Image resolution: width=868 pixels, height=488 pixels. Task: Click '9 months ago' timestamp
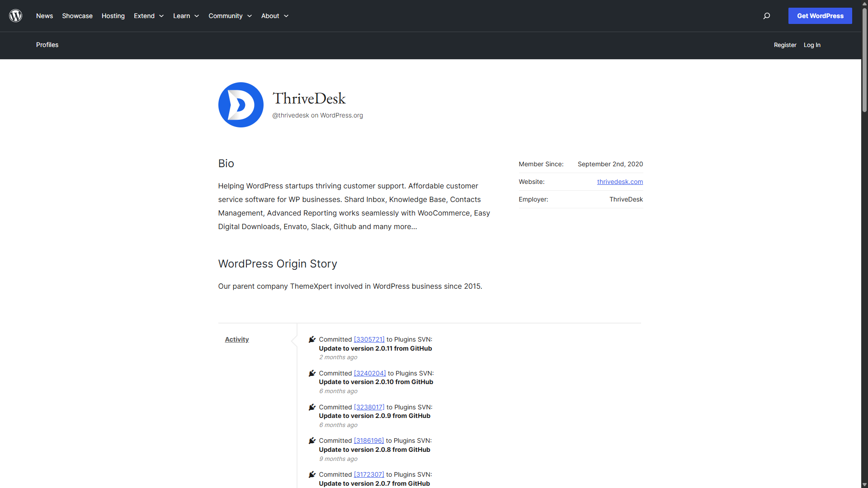click(x=338, y=459)
